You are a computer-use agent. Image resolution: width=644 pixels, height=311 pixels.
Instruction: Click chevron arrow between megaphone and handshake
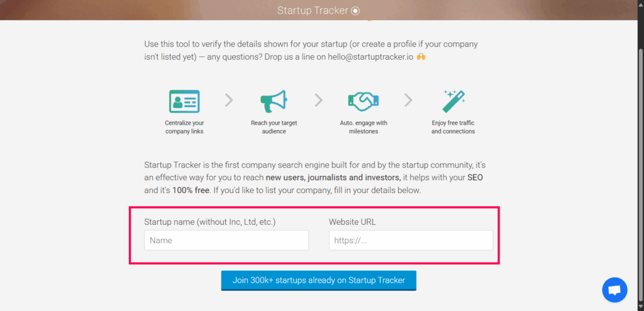tap(319, 100)
